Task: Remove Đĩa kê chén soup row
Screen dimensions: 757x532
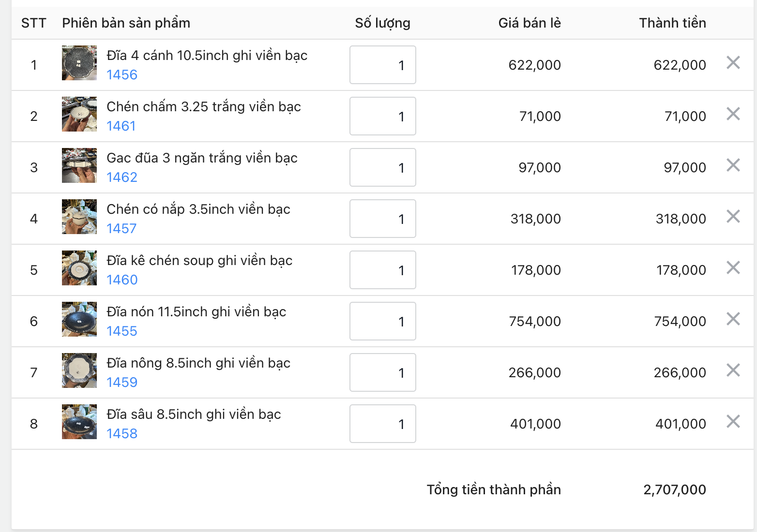Action: [x=733, y=267]
